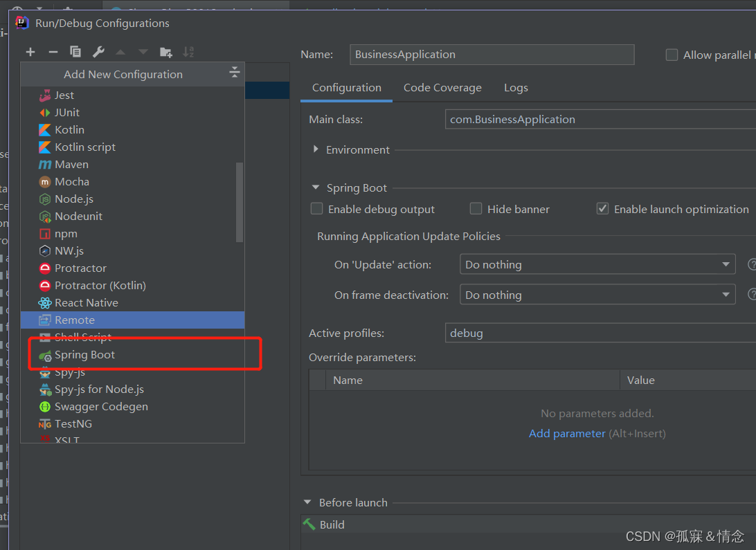Image resolution: width=756 pixels, height=550 pixels.
Task: Select the Build before-launch task
Action: [528, 525]
